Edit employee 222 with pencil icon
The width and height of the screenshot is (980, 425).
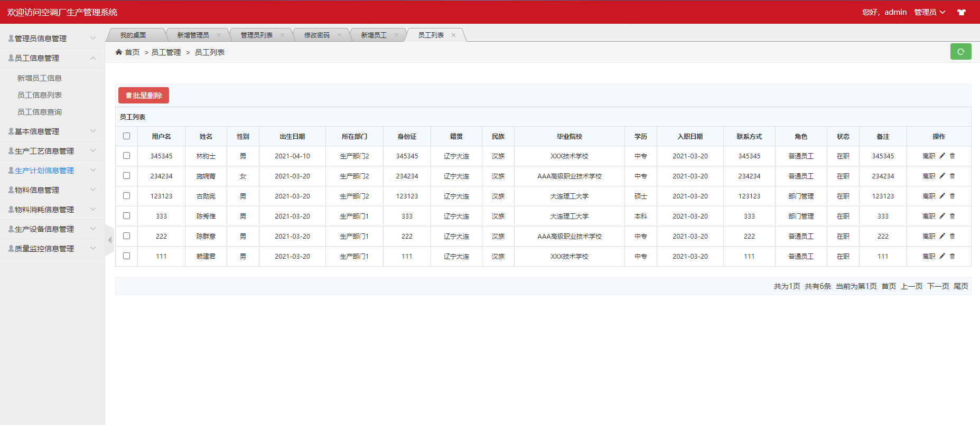(x=942, y=236)
